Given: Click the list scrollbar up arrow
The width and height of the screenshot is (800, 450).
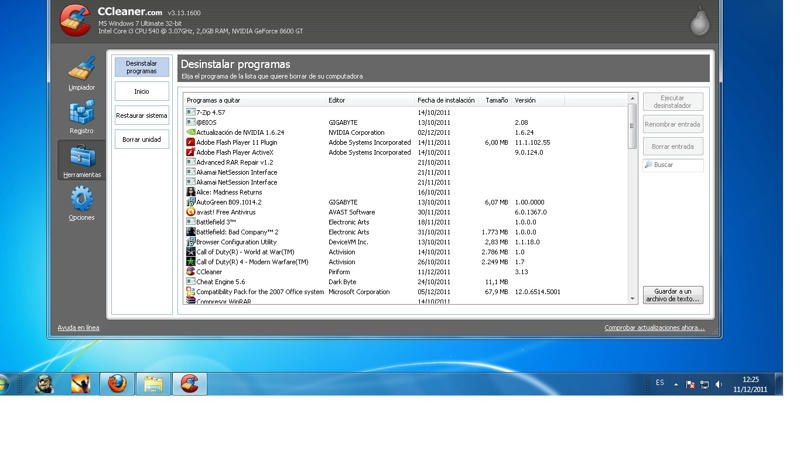Looking at the screenshot, I should tap(632, 98).
